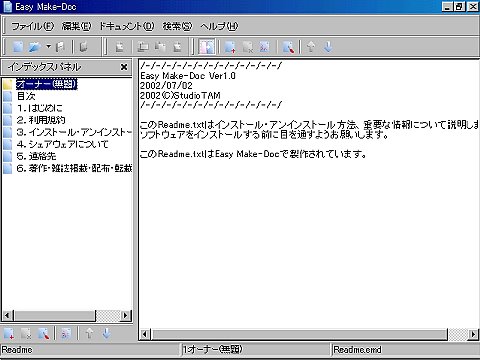Viewport: 480px width, 360px height.
Task: Click the red-marked sort page icon in main toolbar
Action: click(x=264, y=47)
